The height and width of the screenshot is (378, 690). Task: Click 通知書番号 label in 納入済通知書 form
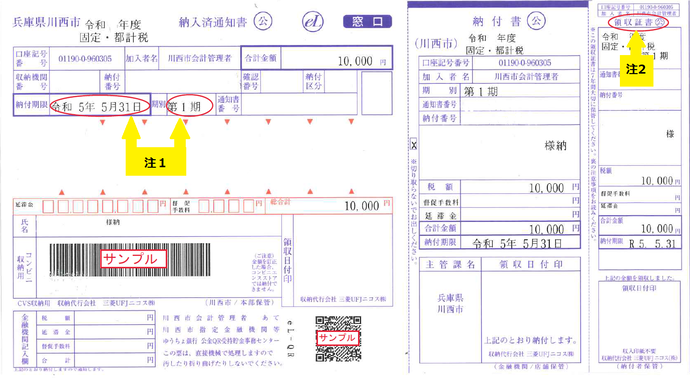[x=228, y=104]
